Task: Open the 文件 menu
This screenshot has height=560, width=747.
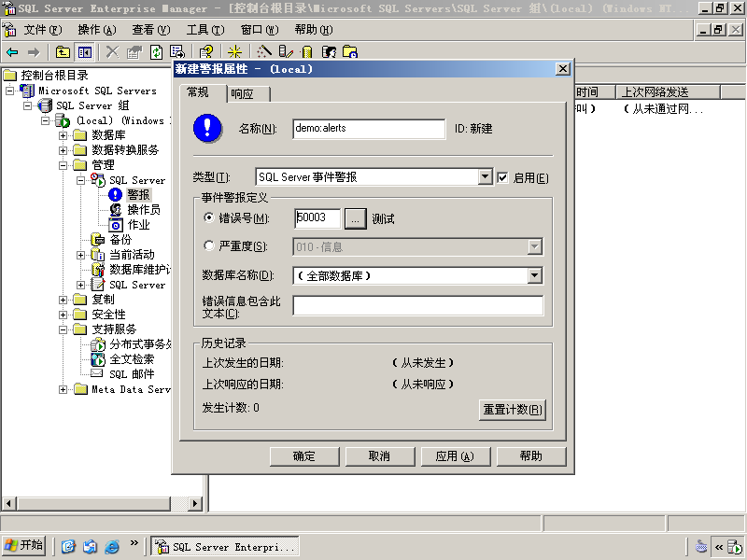Action: coord(43,30)
